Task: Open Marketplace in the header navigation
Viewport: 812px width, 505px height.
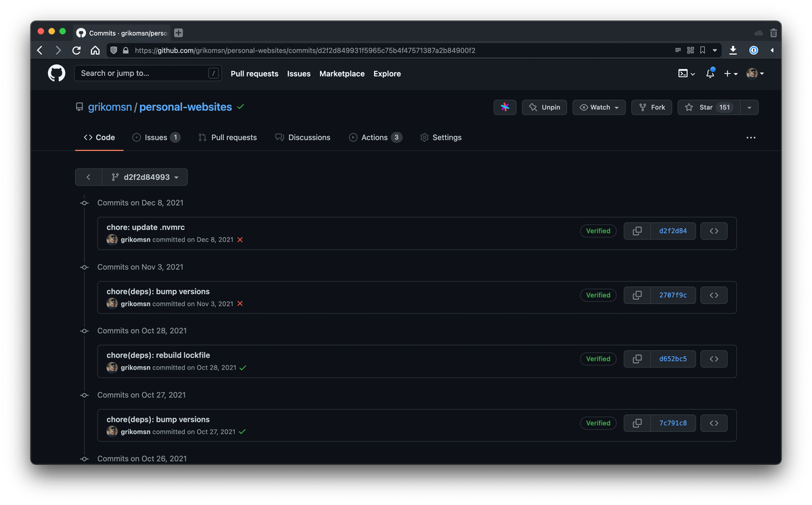Action: 342,74
